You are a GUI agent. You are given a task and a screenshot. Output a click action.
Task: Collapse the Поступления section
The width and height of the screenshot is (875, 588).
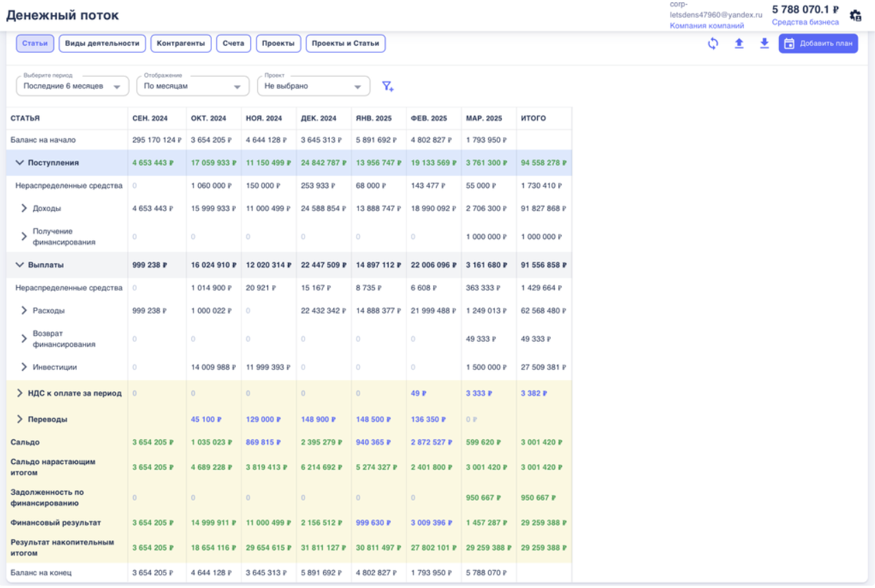point(19,163)
